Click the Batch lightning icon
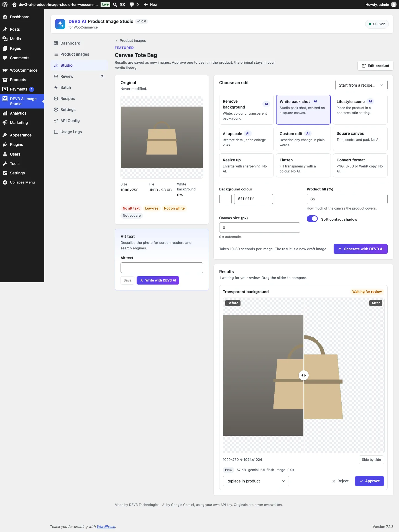Viewport: 399px width, 532px height. coord(56,87)
